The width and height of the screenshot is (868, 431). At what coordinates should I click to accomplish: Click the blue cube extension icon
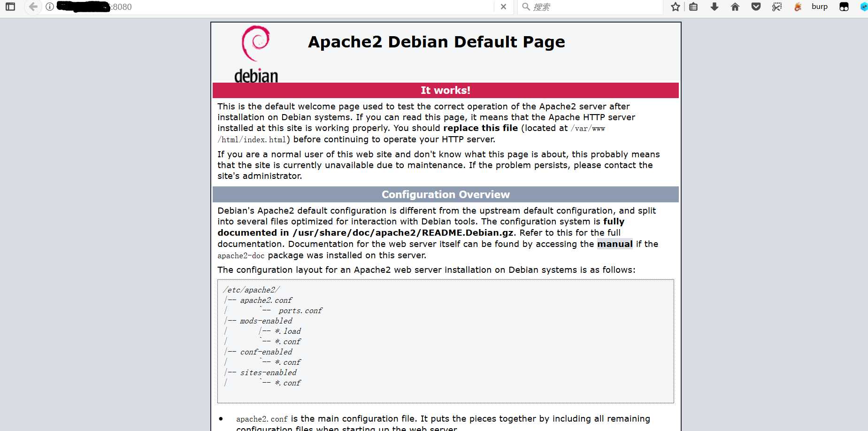point(864,7)
